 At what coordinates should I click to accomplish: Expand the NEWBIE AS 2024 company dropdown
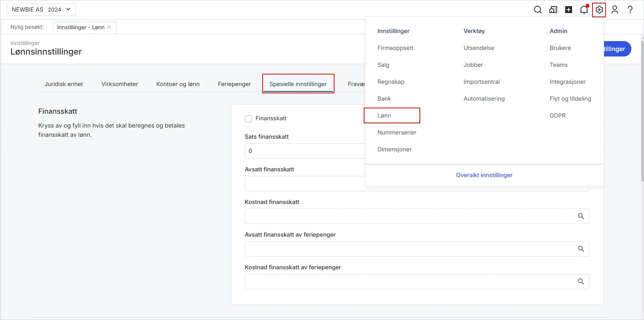tap(41, 10)
